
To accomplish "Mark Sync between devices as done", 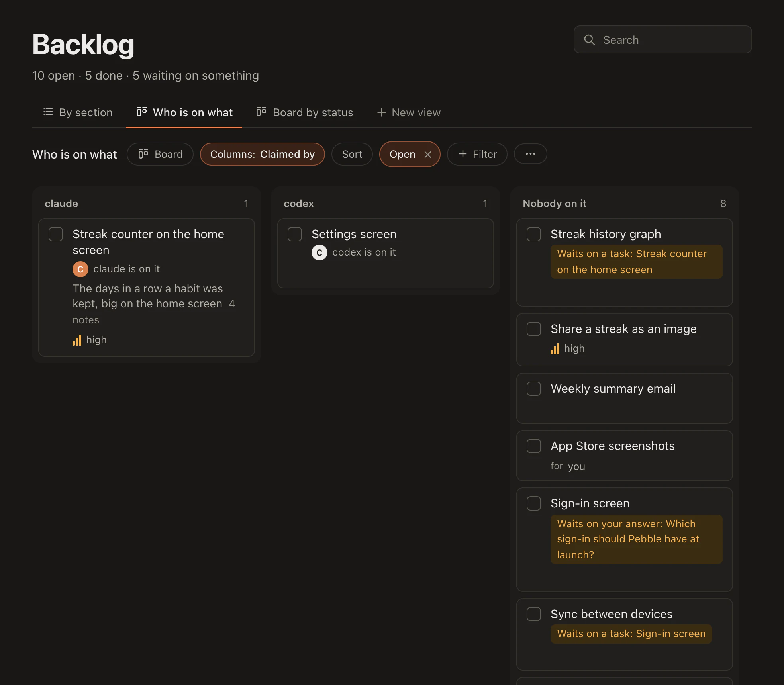I will (534, 614).
